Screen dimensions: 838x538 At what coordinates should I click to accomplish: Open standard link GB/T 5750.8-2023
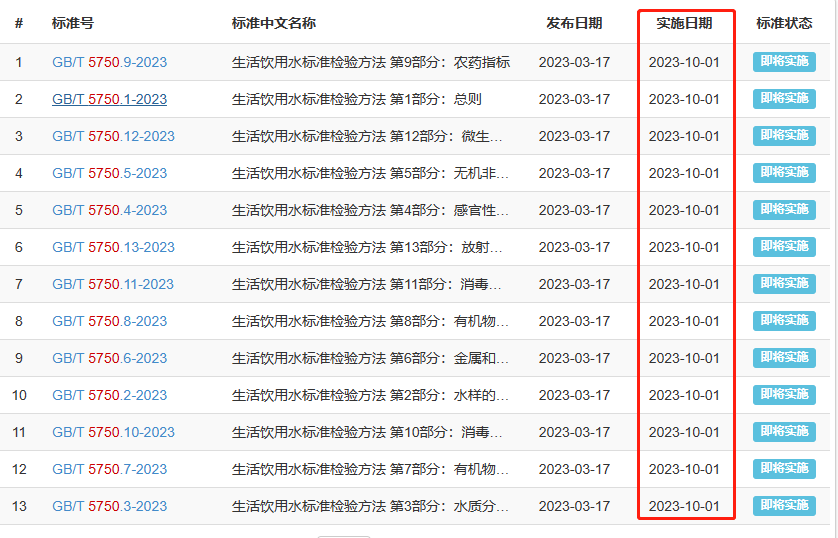pyautogui.click(x=110, y=321)
